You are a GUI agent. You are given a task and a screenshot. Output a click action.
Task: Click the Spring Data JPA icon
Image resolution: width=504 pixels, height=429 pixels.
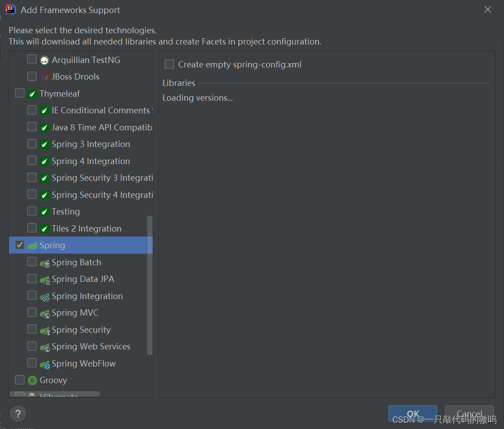[45, 280]
